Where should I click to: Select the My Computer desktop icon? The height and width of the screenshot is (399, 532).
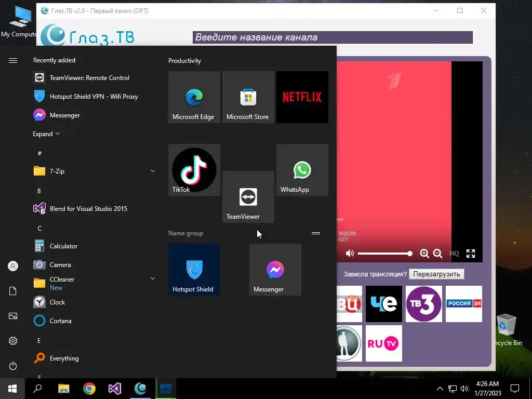tap(19, 21)
